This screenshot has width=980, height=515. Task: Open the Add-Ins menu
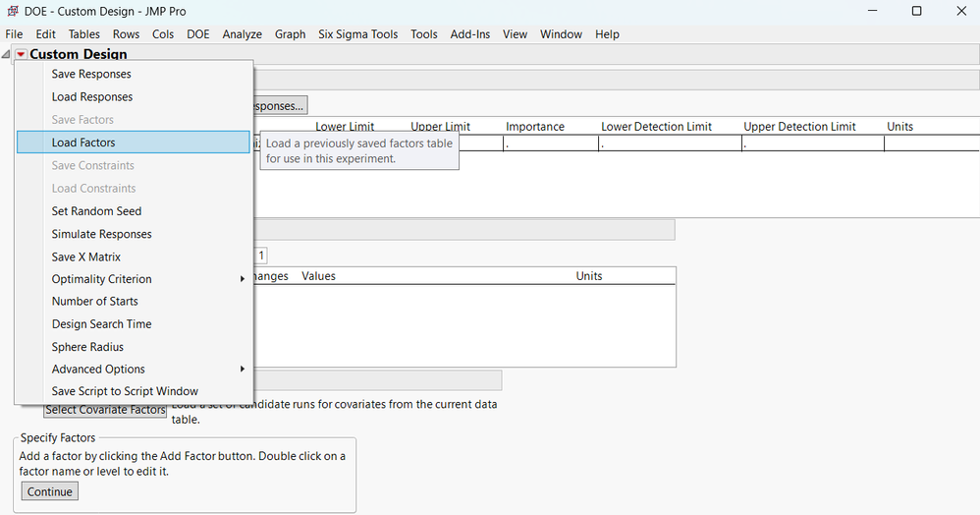tap(470, 34)
